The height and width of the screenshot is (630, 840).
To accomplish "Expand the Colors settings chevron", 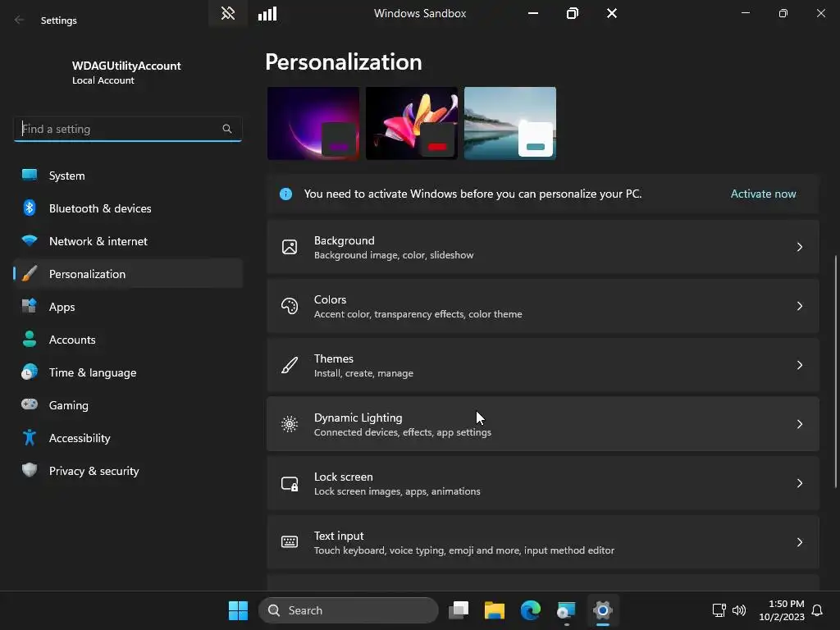I will [799, 306].
